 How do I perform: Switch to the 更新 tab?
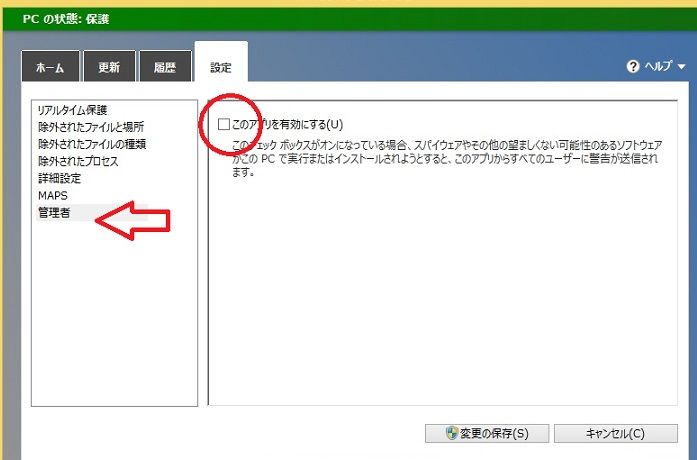109,67
